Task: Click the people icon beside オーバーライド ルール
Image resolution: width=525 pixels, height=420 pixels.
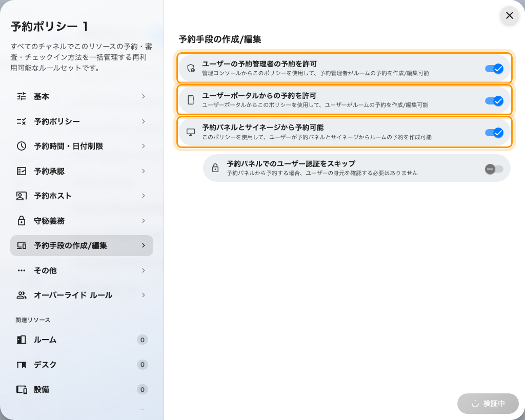Action: (x=22, y=295)
